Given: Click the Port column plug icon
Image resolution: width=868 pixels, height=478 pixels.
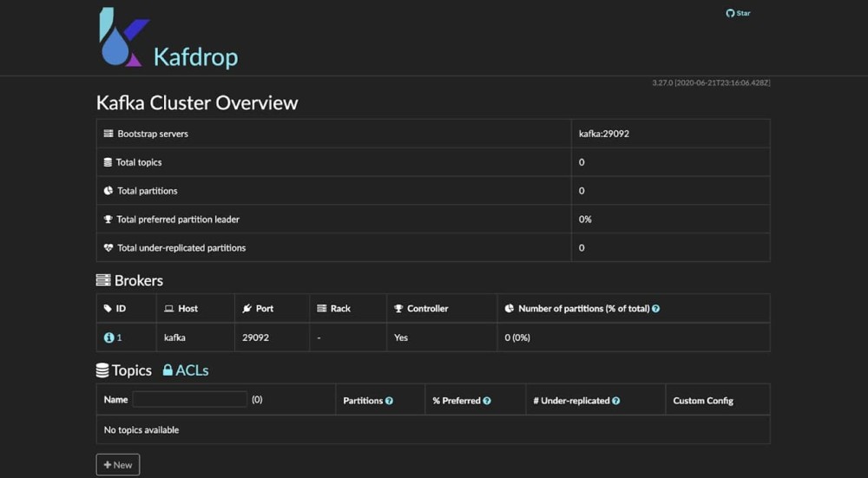Looking at the screenshot, I should click(x=247, y=309).
